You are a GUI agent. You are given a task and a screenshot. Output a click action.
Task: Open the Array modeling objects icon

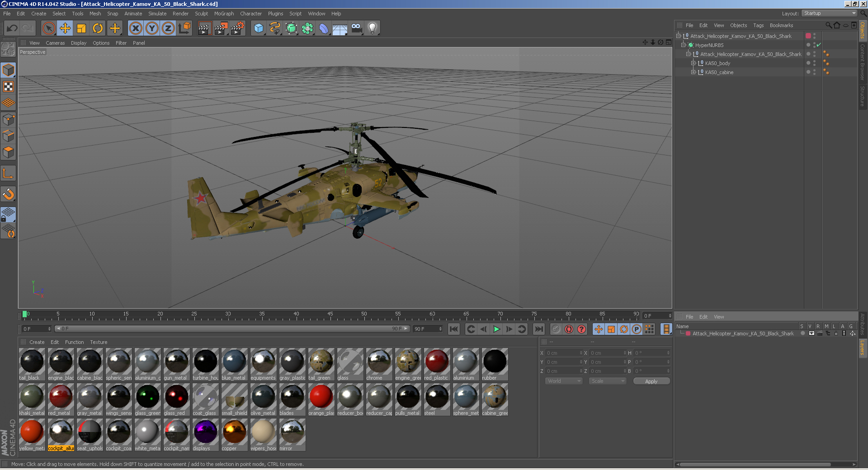point(307,28)
